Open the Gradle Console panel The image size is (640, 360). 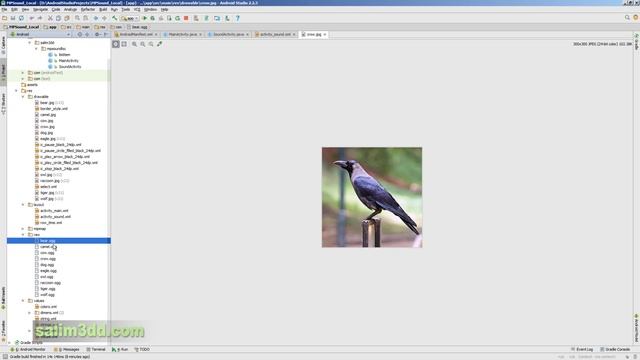615,350
